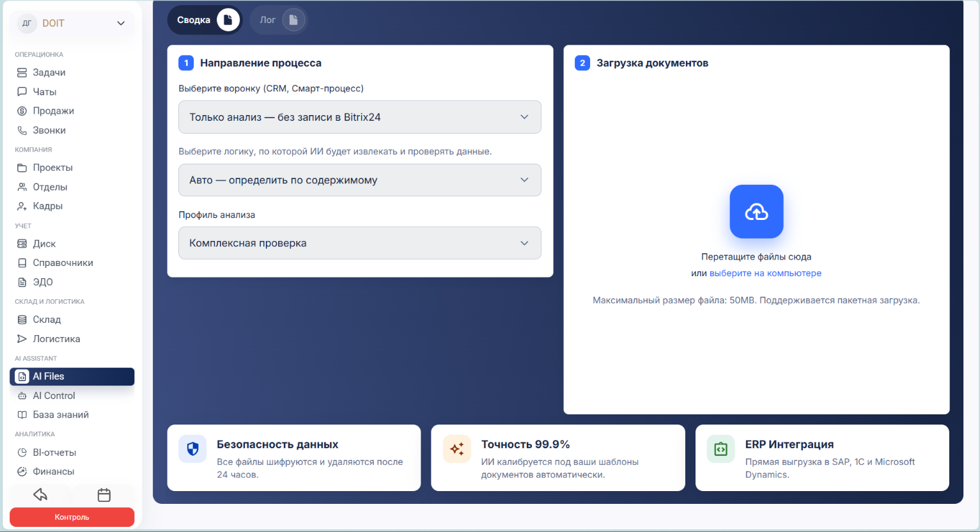Click the выберите на компьютере link
Viewport: 980px width, 532px height.
765,273
